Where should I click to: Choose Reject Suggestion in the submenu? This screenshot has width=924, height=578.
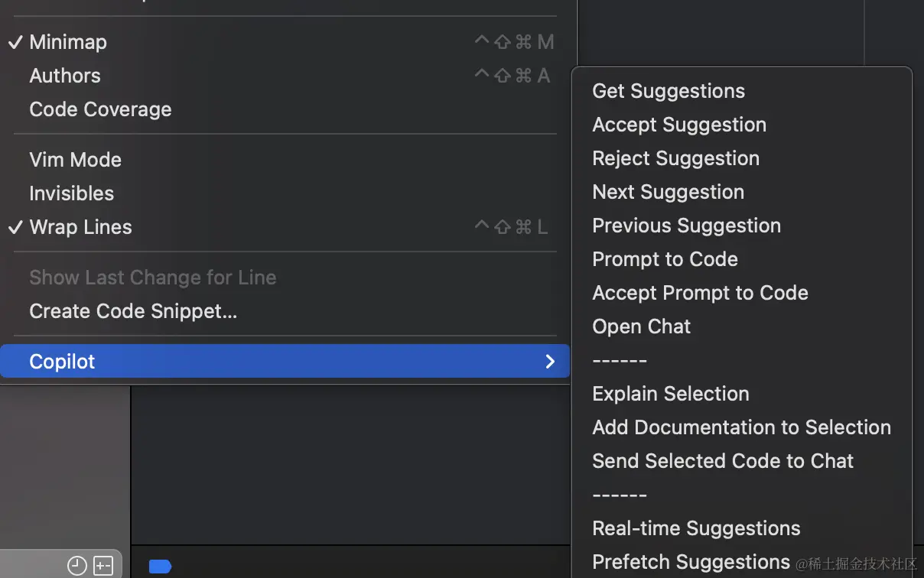676,158
